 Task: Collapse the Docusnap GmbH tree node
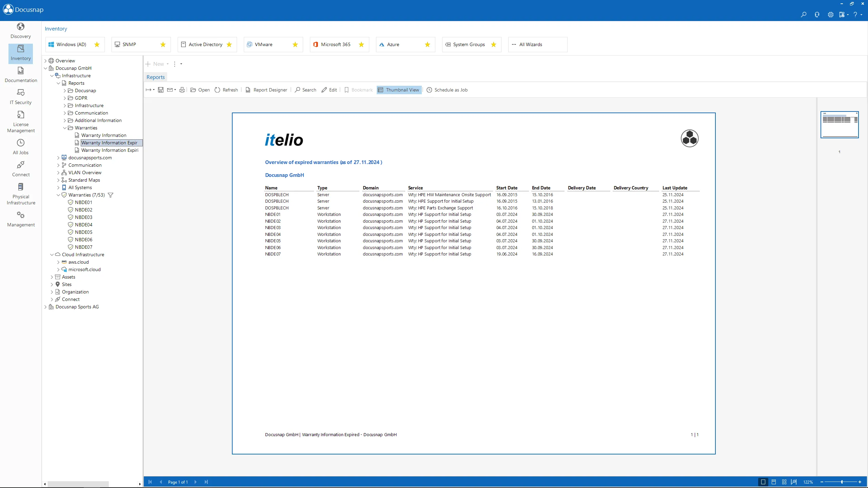[x=45, y=68]
